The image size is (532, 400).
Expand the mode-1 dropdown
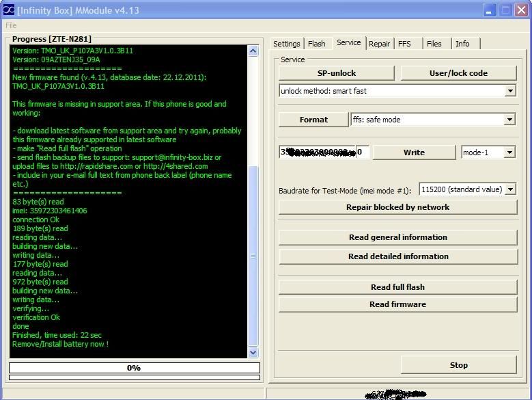point(509,152)
